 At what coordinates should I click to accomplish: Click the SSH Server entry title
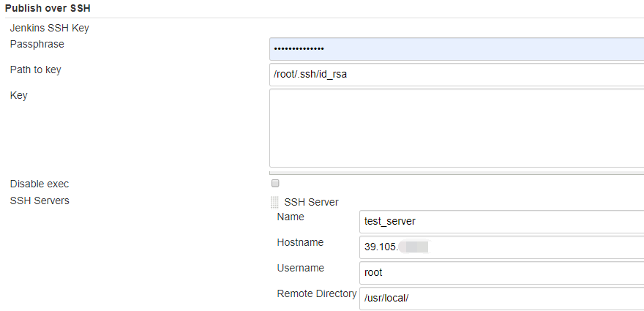point(311,202)
